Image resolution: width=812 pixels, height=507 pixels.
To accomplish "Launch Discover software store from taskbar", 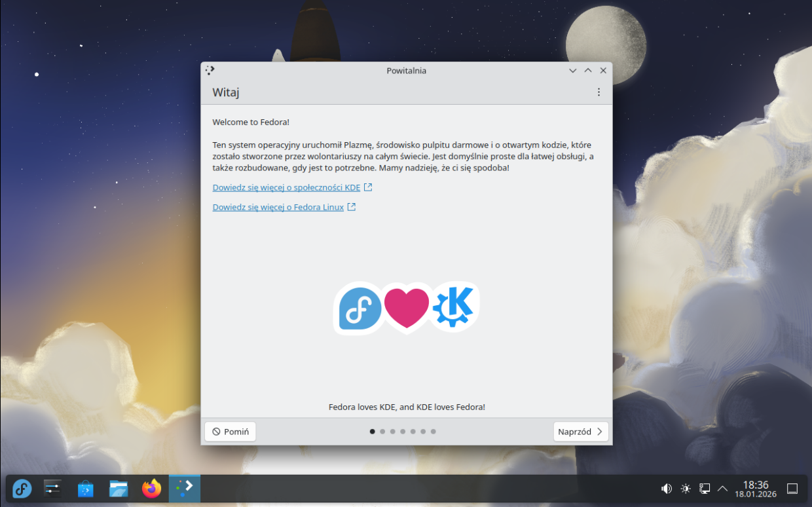I will 85,489.
